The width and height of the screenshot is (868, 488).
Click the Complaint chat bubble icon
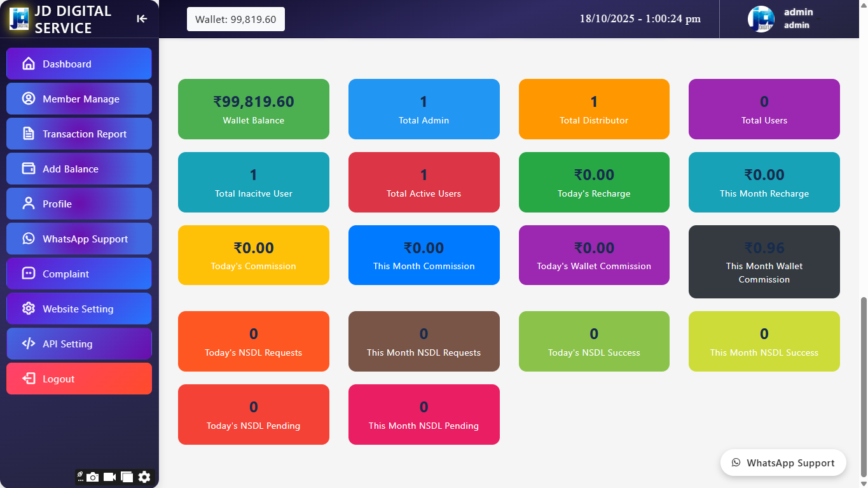coord(28,274)
